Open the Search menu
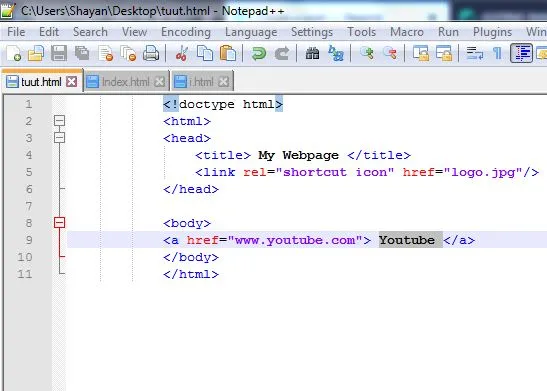This screenshot has height=391, width=547. pyautogui.click(x=90, y=32)
